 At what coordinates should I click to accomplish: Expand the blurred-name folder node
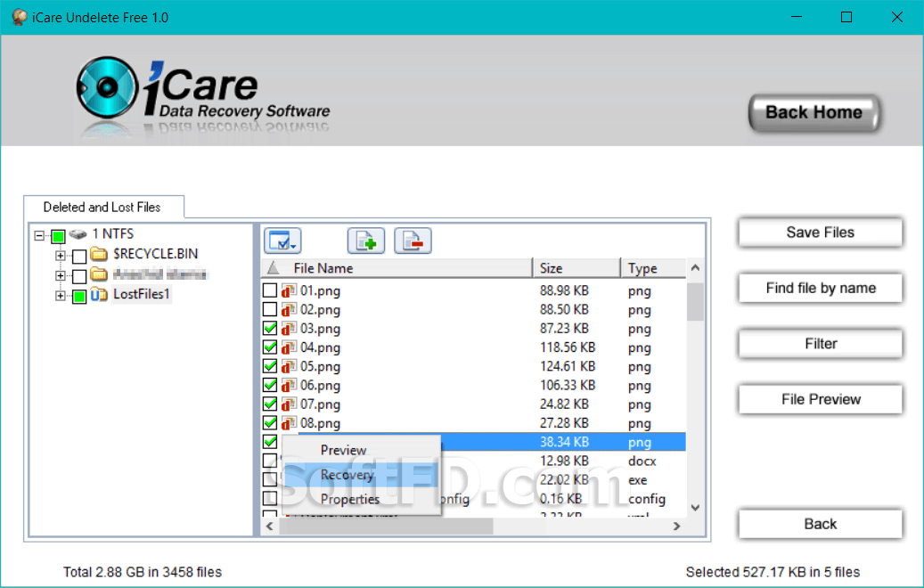coord(60,275)
